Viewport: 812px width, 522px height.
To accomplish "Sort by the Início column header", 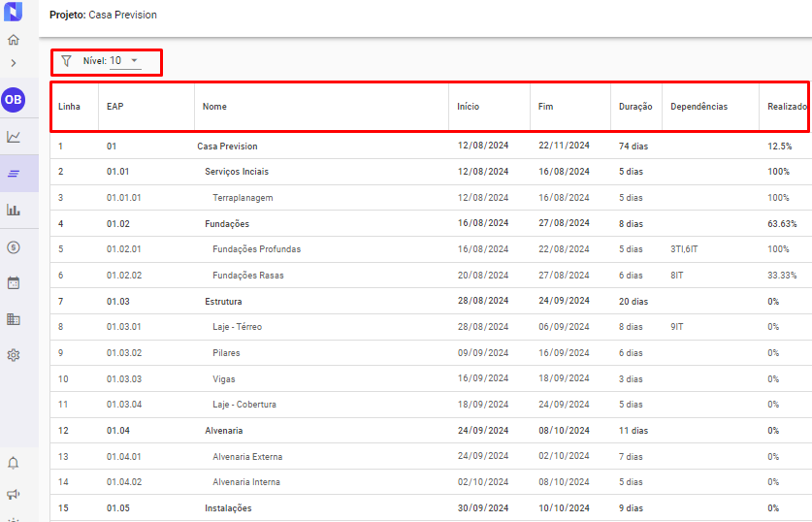I will 469,106.
